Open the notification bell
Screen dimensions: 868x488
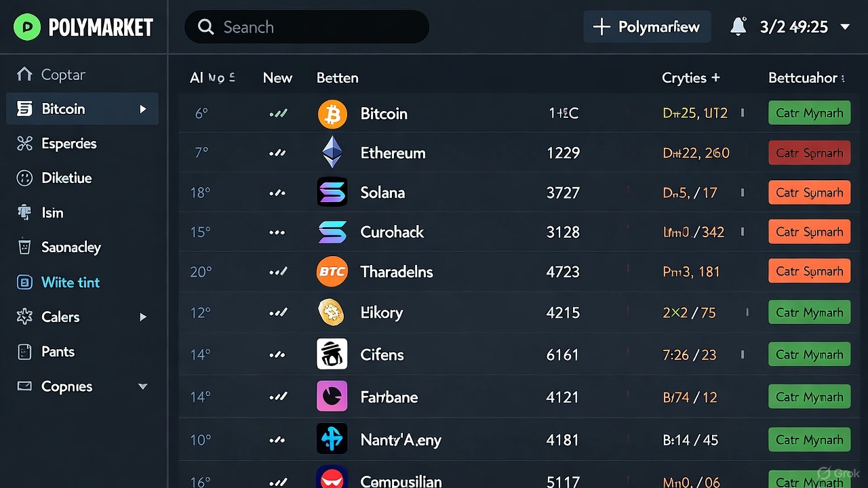[x=738, y=25]
